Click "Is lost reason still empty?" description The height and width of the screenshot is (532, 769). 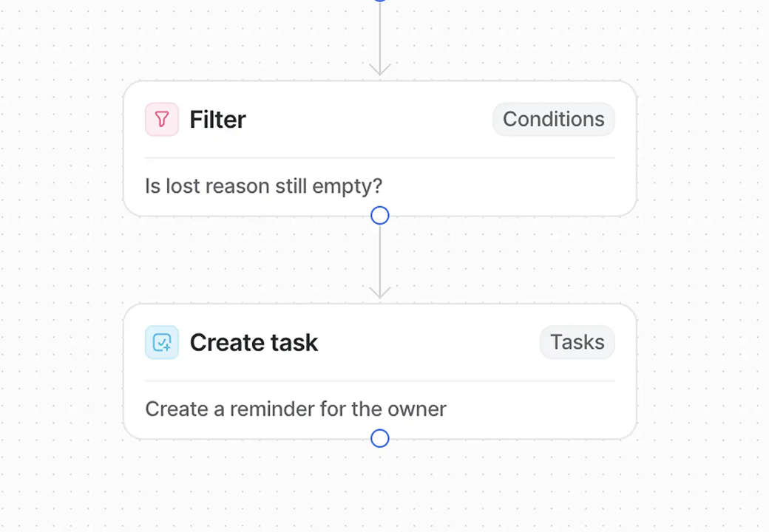263,186
